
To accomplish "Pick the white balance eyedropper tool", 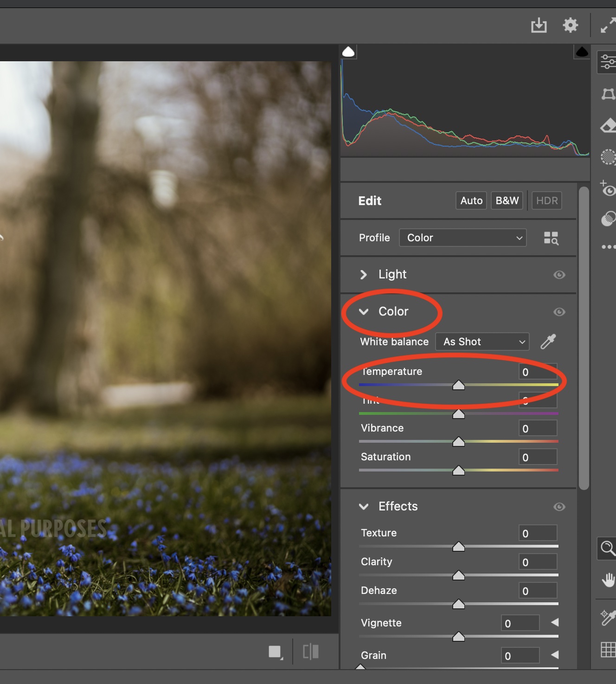I will (548, 342).
